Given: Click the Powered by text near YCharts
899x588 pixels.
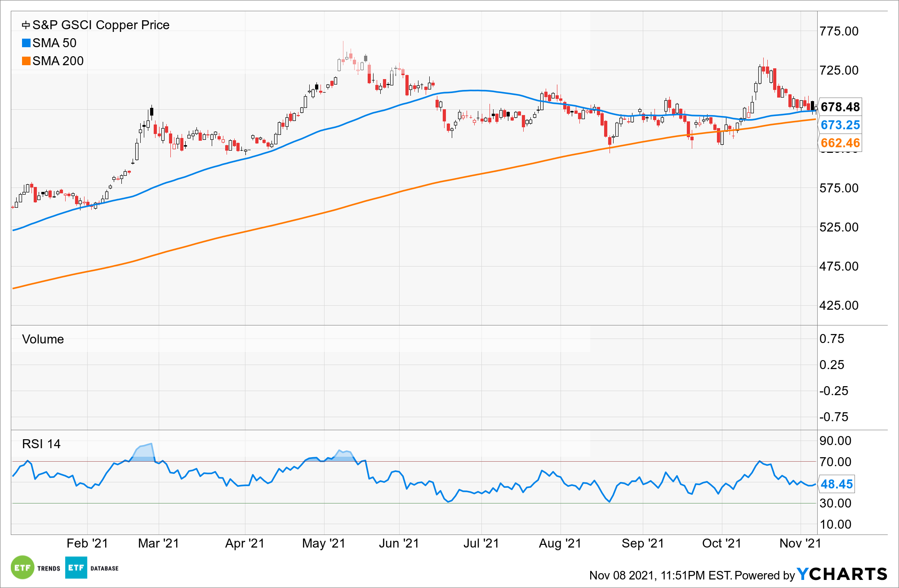Looking at the screenshot, I should [x=765, y=575].
